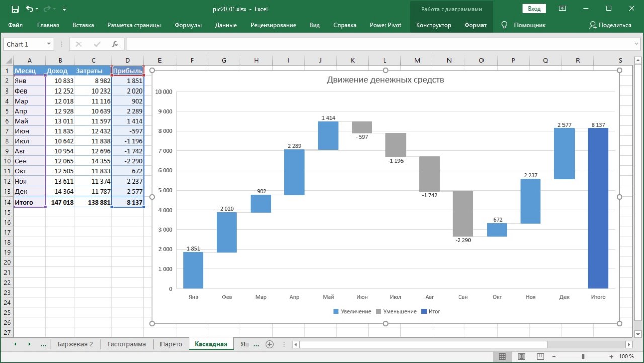Click the Undo arrow icon
Viewport: 644px width, 363px height.
30,9
